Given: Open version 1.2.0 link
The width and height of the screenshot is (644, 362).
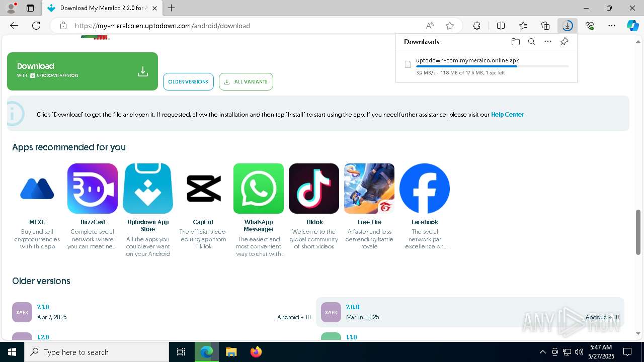Looking at the screenshot, I should click(x=43, y=337).
